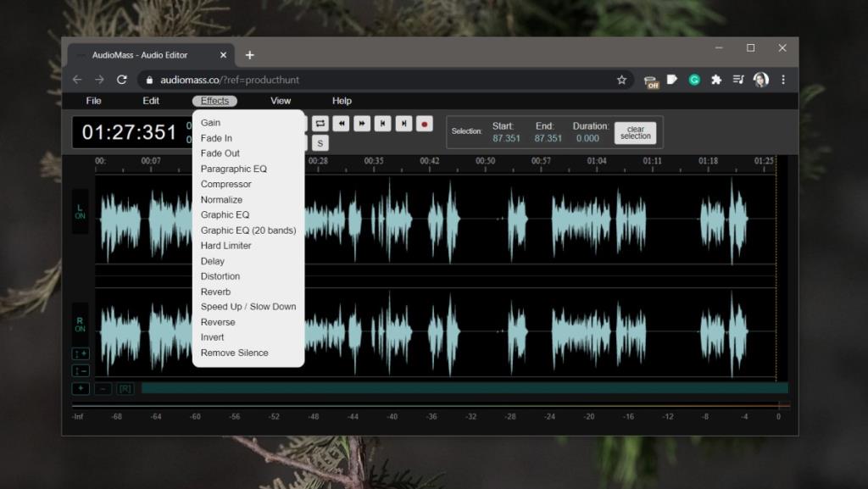Screen dimensions: 868x489
Task: Jump to end of track
Action: click(x=404, y=124)
